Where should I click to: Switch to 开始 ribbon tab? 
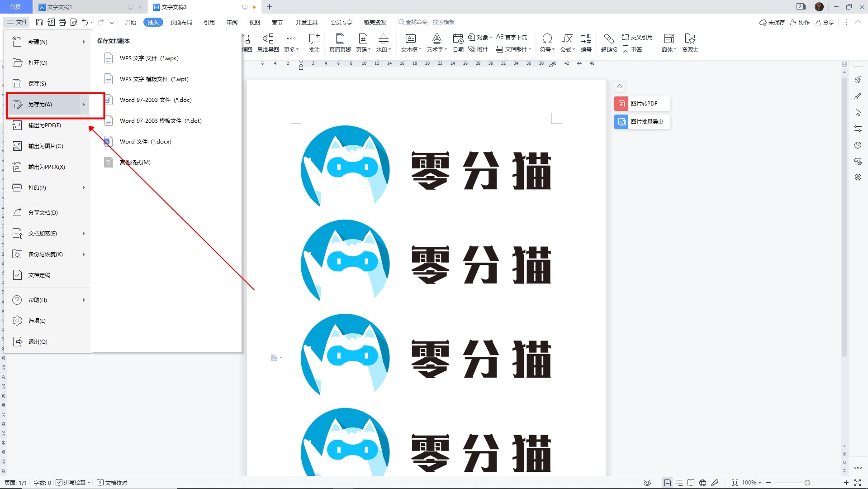pos(131,22)
